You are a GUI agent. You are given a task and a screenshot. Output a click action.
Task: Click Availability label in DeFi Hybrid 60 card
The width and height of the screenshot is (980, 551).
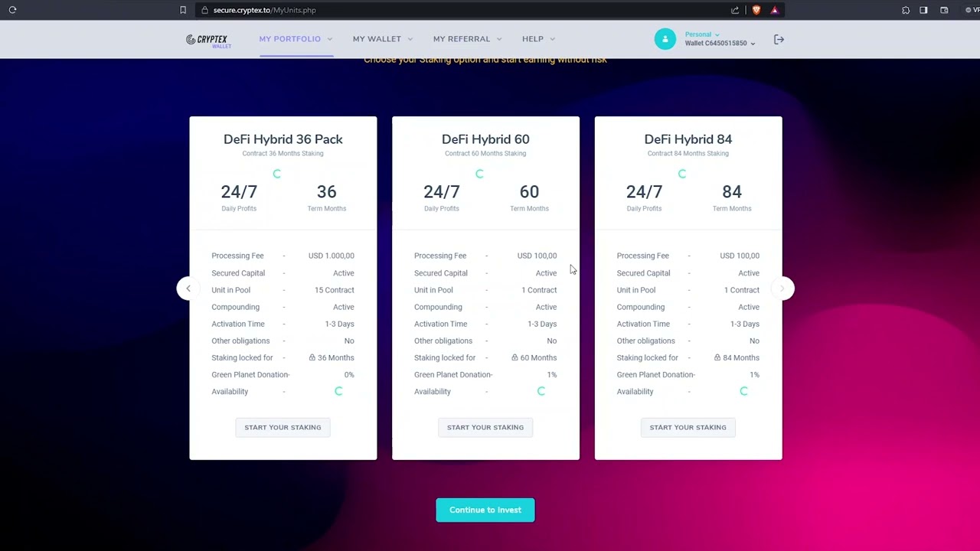tap(433, 391)
